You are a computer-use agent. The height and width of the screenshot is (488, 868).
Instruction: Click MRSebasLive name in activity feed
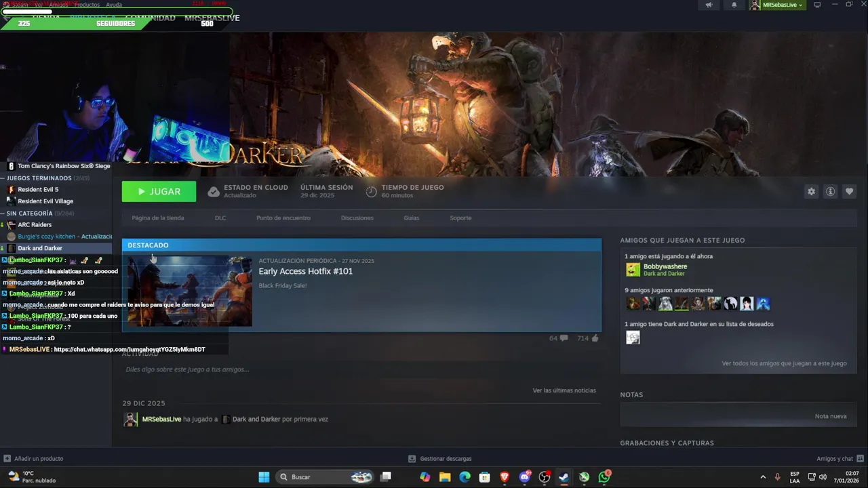coord(161,420)
